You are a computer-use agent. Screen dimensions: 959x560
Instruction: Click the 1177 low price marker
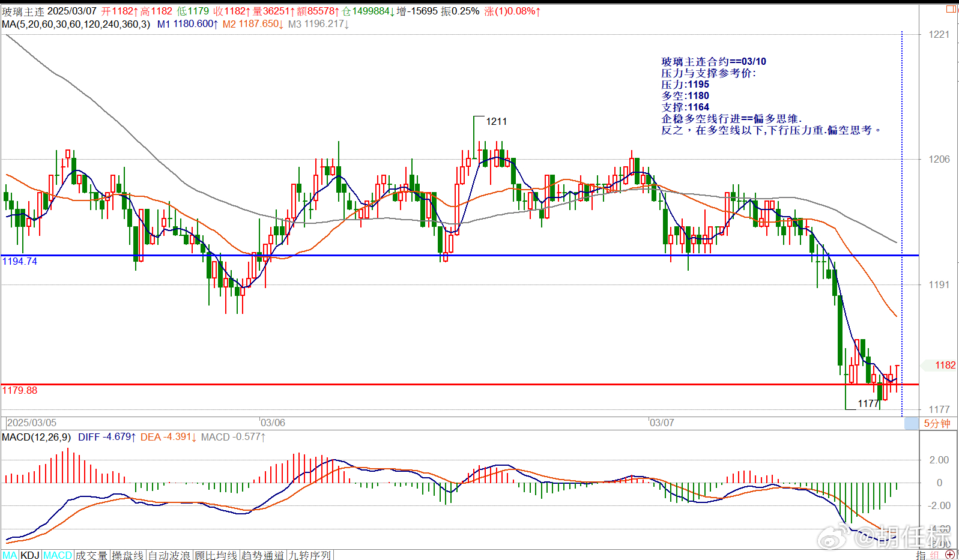click(x=868, y=404)
